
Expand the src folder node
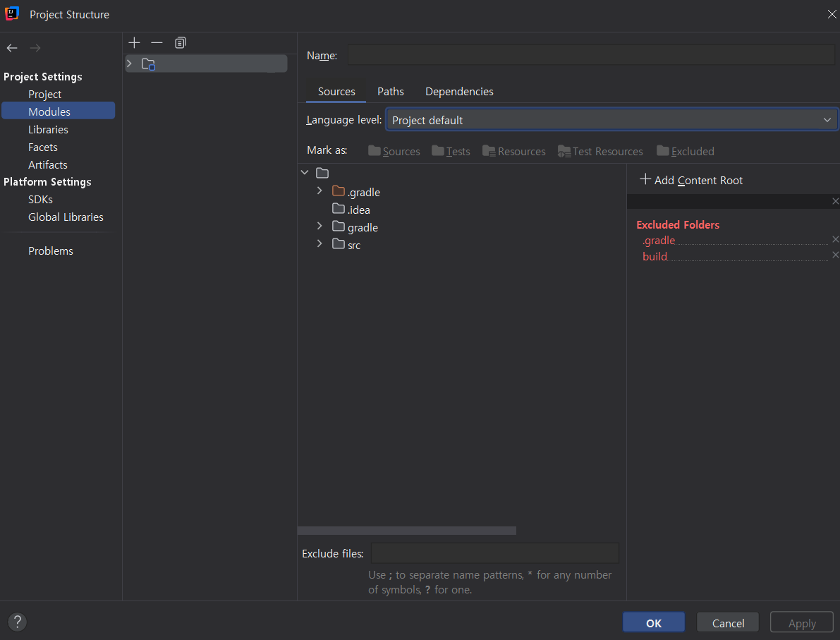(x=319, y=244)
